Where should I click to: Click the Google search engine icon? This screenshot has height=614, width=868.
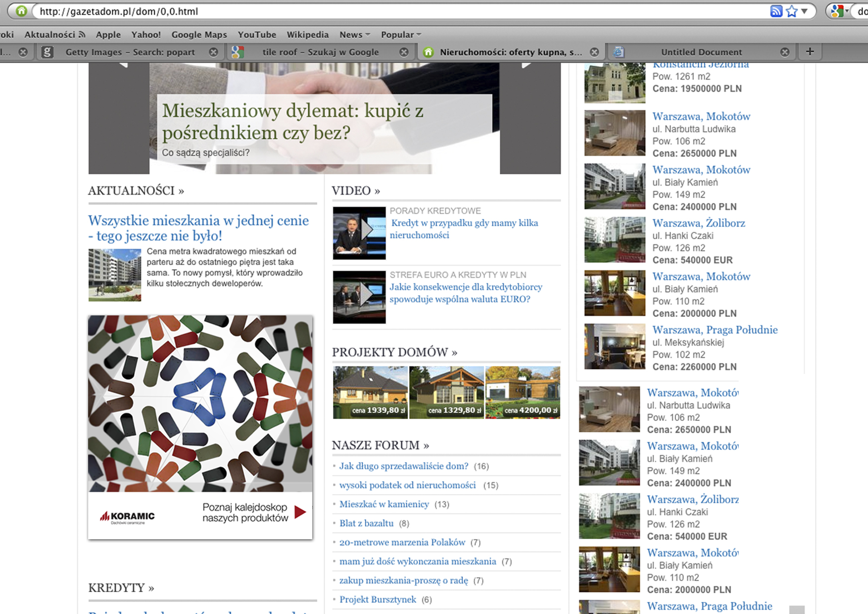[x=836, y=11]
